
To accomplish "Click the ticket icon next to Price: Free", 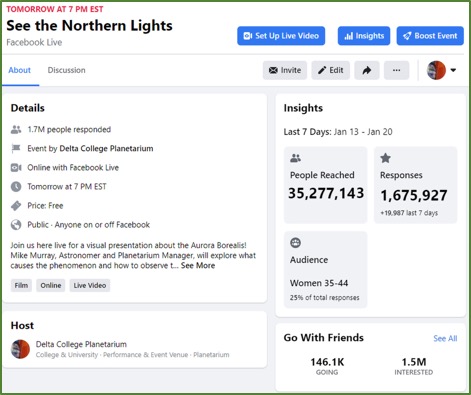I will (x=16, y=206).
